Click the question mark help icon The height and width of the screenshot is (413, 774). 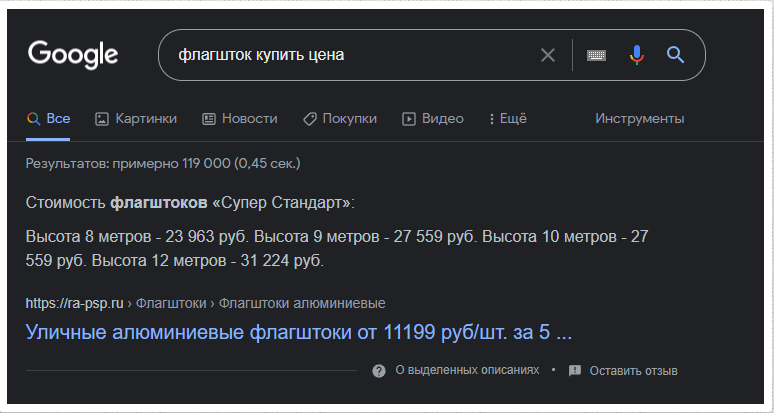pyautogui.click(x=379, y=371)
